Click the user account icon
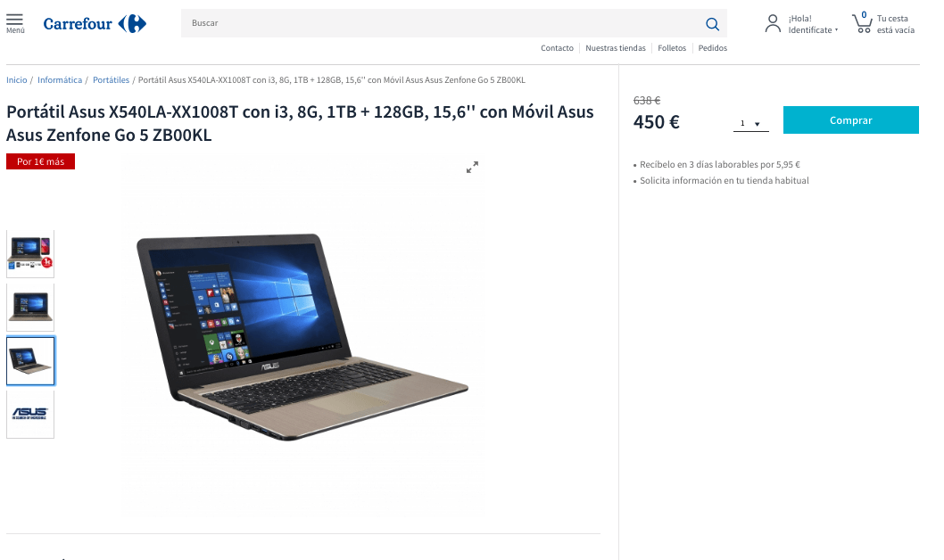 pyautogui.click(x=773, y=24)
